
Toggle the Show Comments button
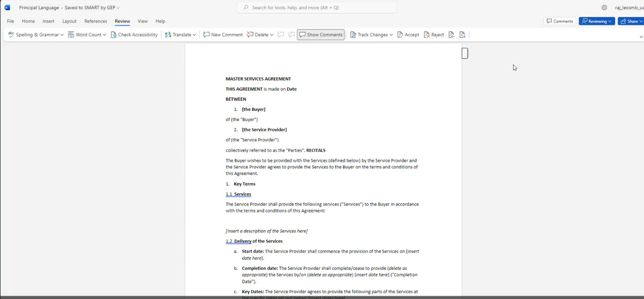pyautogui.click(x=321, y=35)
